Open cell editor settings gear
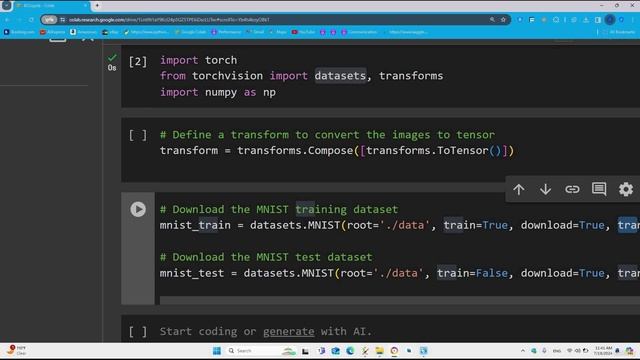 coord(626,189)
